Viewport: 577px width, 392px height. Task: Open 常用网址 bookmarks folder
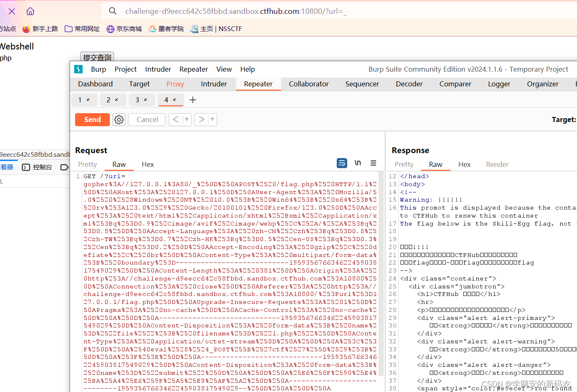pyautogui.click(x=82, y=29)
